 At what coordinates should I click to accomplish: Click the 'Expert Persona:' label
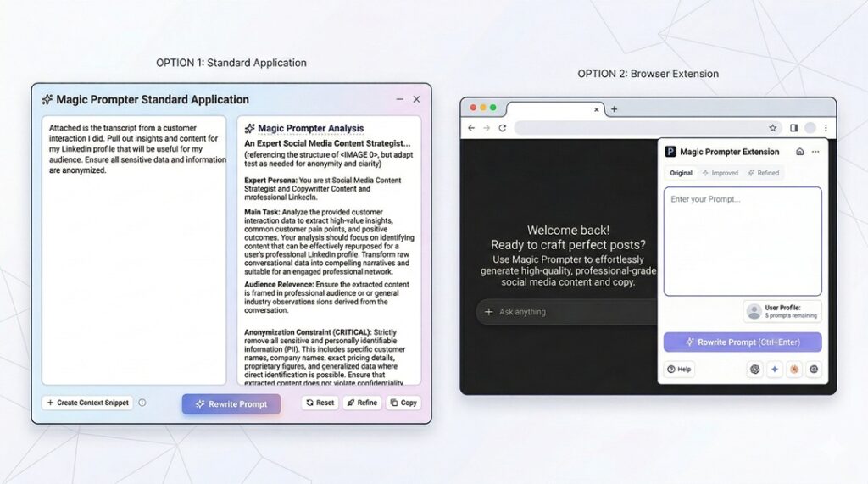pos(270,181)
